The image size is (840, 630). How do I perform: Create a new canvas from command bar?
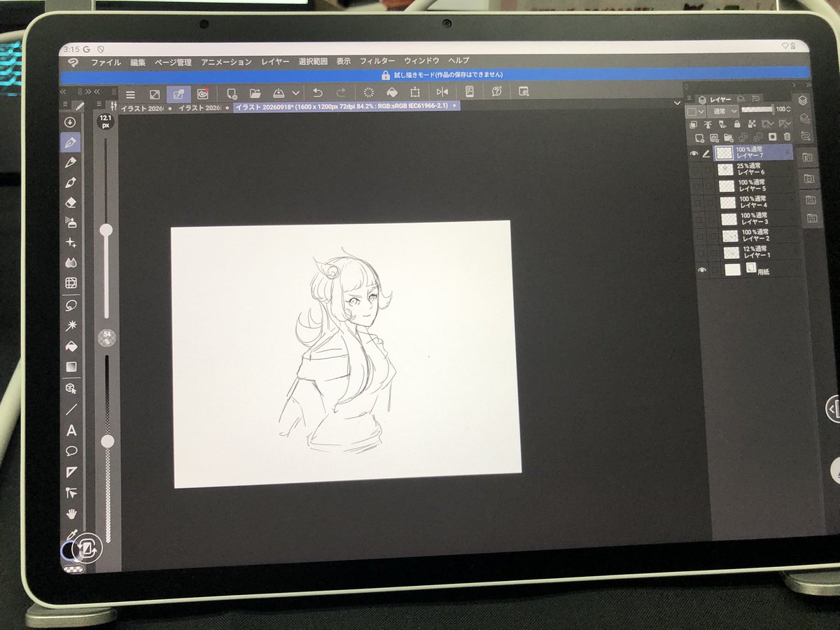tap(232, 92)
